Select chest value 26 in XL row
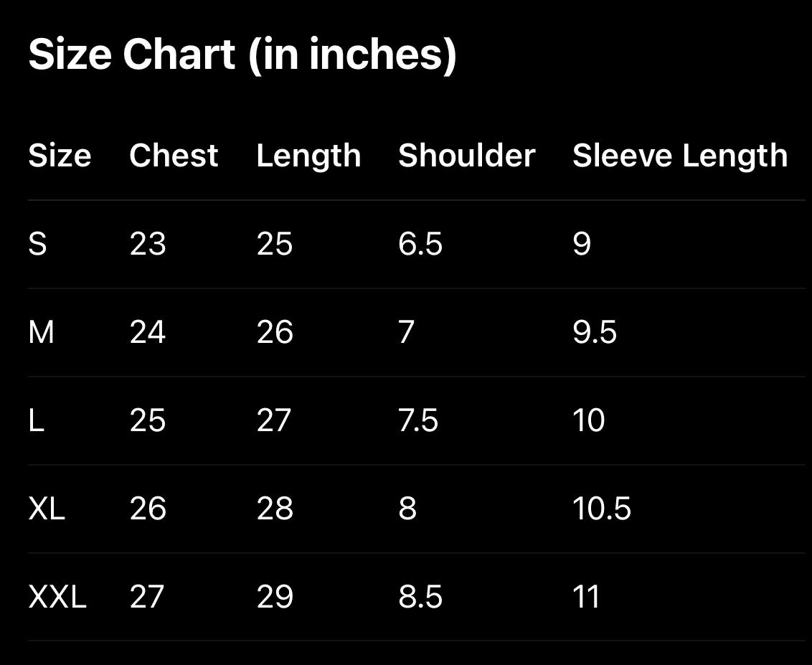This screenshot has height=665, width=812. [148, 509]
